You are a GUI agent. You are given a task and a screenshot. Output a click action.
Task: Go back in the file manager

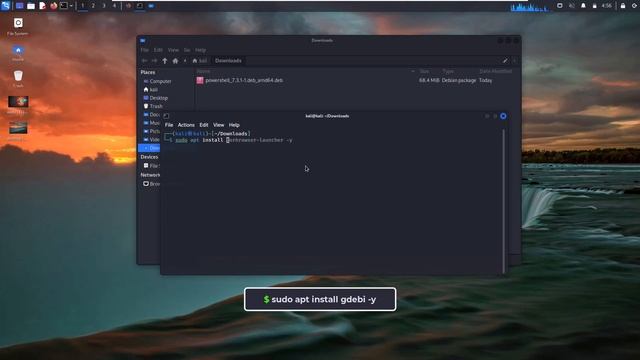tap(144, 60)
